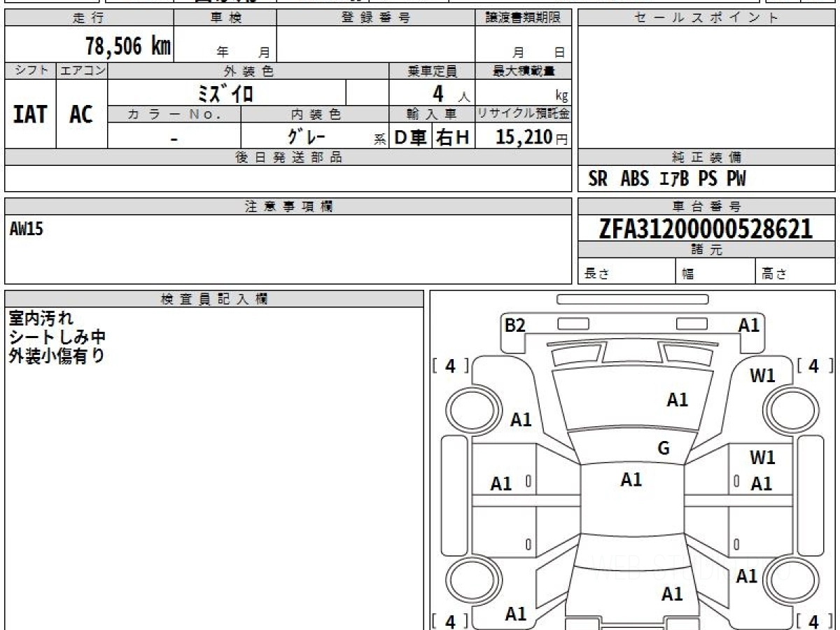
Task: Select exterior colour value ミズイロ
Action: (x=225, y=93)
